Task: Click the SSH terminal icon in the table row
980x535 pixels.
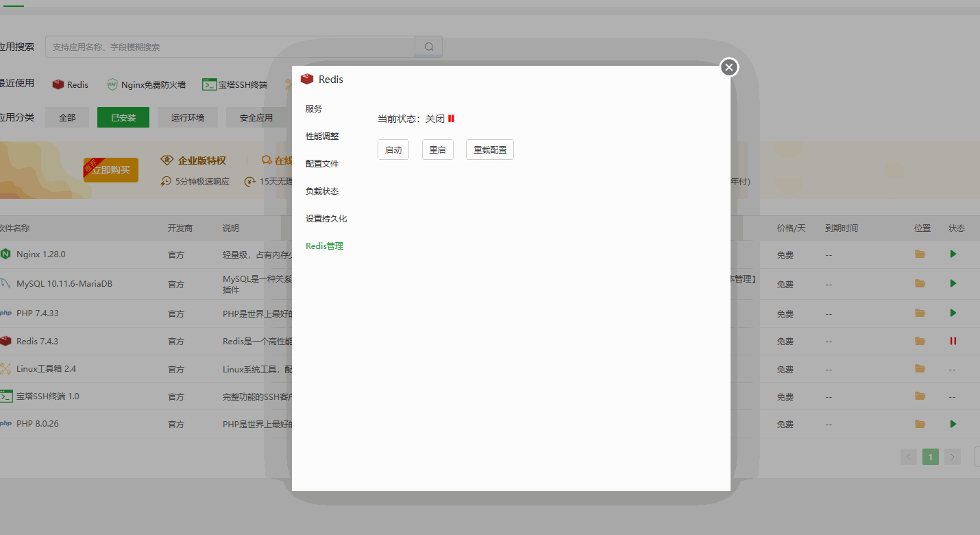Action: (x=6, y=396)
